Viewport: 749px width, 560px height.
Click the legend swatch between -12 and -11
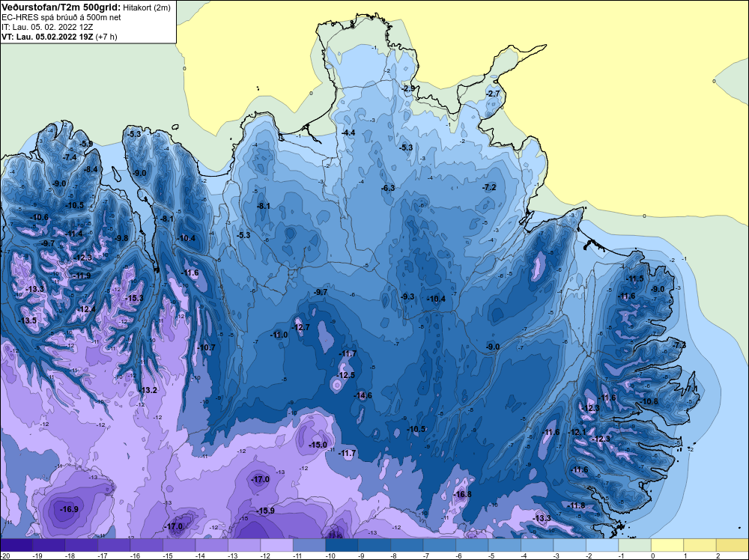click(276, 545)
